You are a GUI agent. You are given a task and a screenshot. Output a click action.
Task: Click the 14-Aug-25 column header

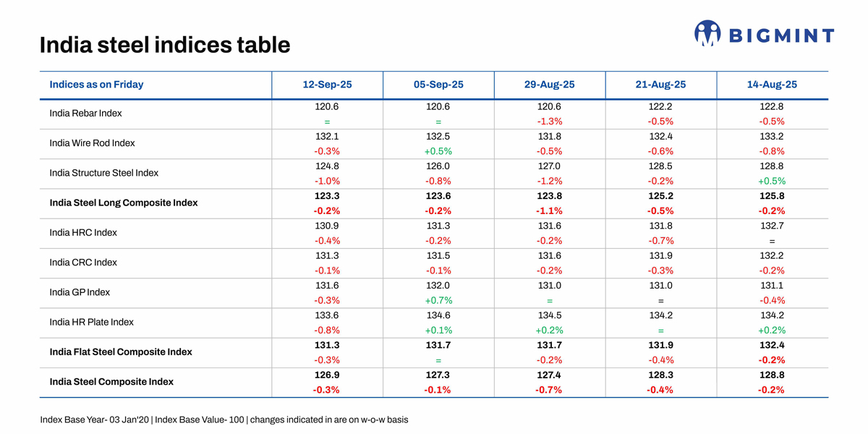click(x=772, y=85)
